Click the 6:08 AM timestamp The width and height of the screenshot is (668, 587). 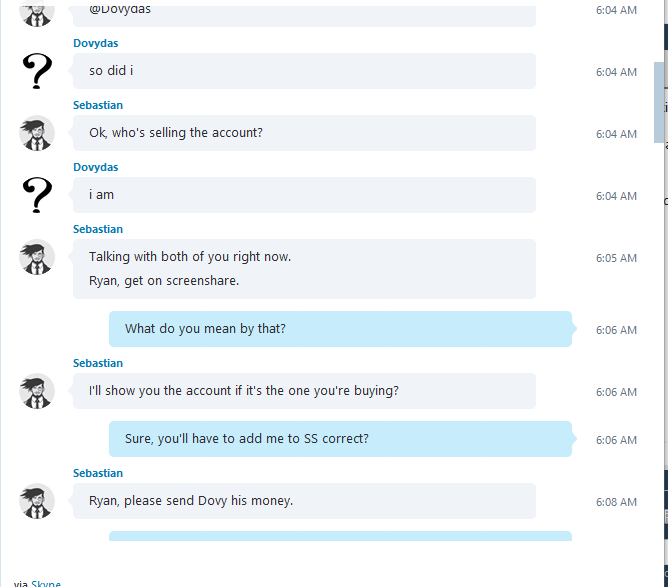(616, 502)
